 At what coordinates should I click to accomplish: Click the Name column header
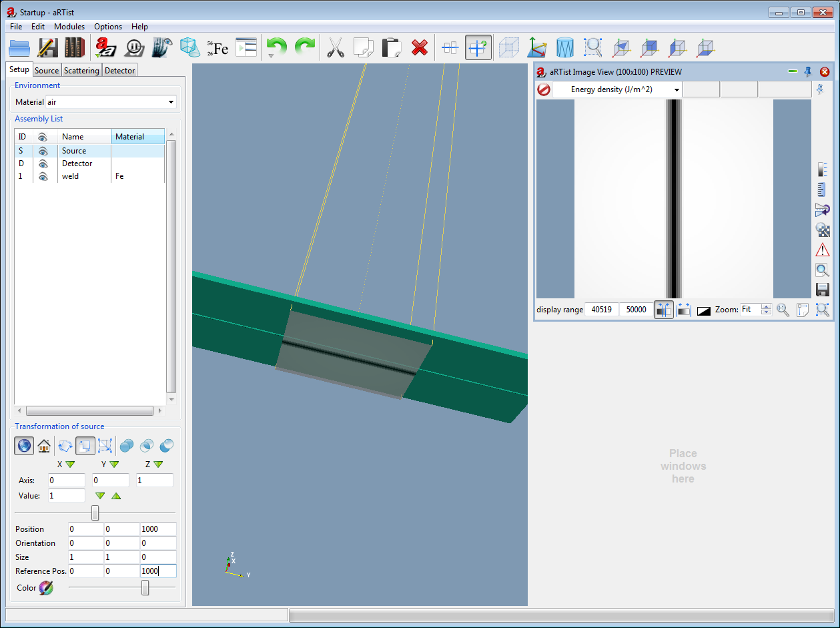pos(85,137)
